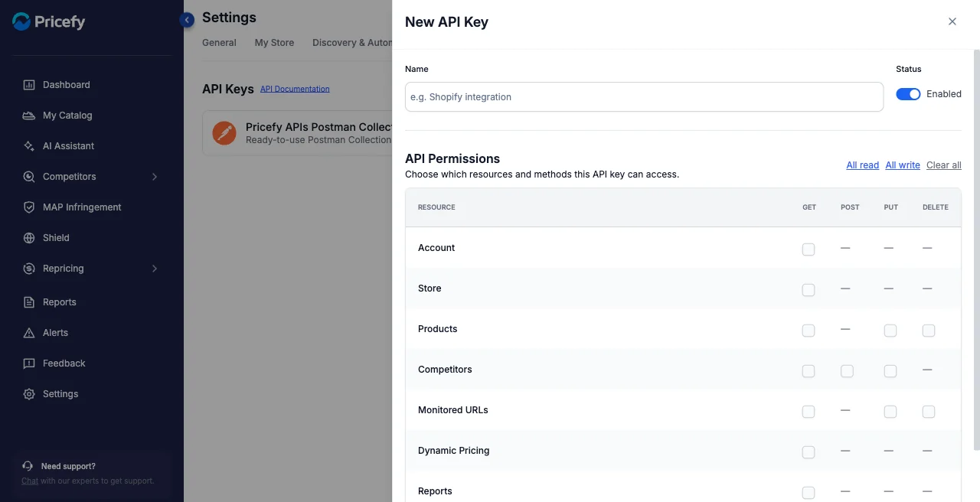The image size is (980, 502).
Task: Click the Dashboard chart icon
Action: tap(29, 85)
